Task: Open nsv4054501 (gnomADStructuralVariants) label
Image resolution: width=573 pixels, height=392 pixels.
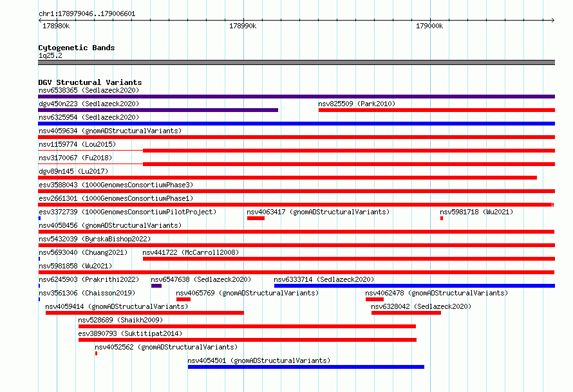Action: 259,360
